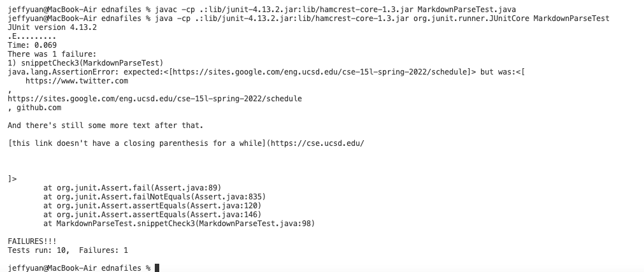Click the 'FAILURES!!!' message
This screenshot has width=644, height=272.
pyautogui.click(x=32, y=241)
